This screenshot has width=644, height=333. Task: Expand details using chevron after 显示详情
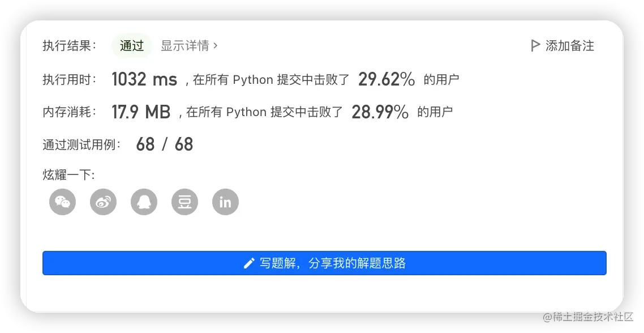point(216,46)
